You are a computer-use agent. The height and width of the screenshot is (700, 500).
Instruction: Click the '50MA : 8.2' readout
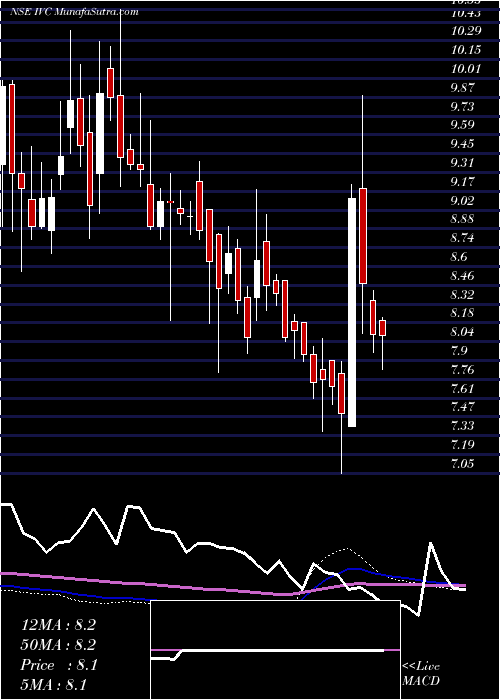(x=58, y=645)
